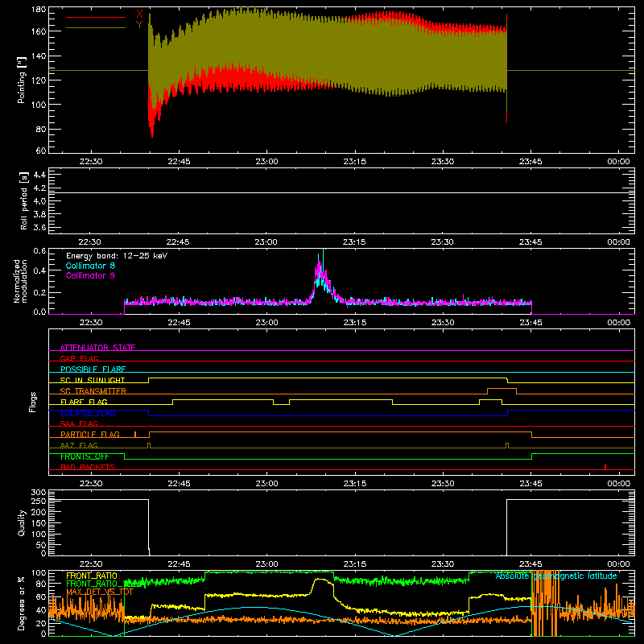Click the A4Z_FLAG label
Viewport: 644px width, 644px height.
[x=79, y=445]
